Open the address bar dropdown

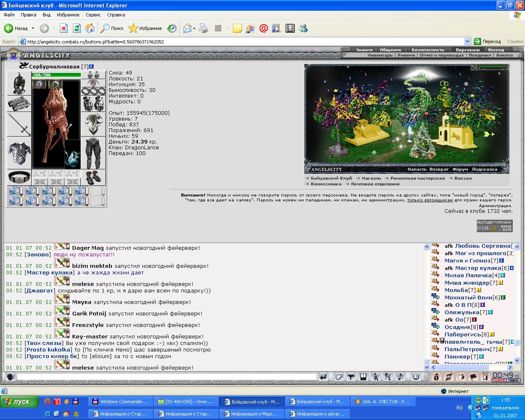467,41
